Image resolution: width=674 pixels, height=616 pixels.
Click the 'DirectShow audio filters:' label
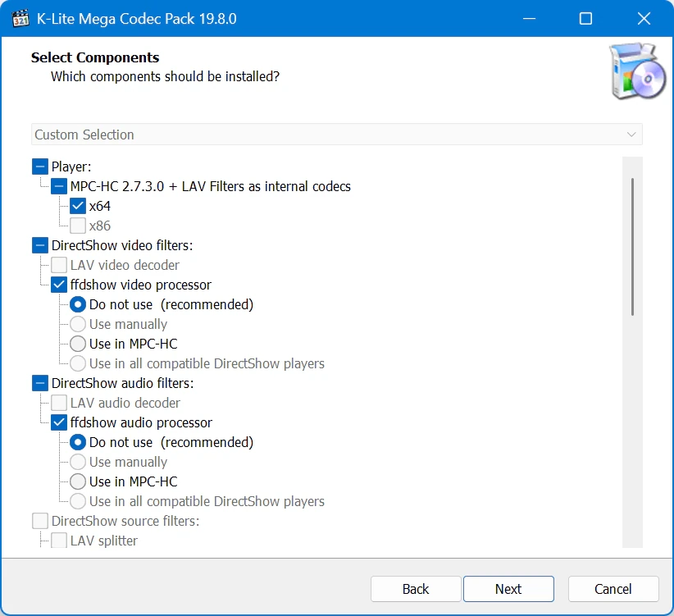(122, 383)
